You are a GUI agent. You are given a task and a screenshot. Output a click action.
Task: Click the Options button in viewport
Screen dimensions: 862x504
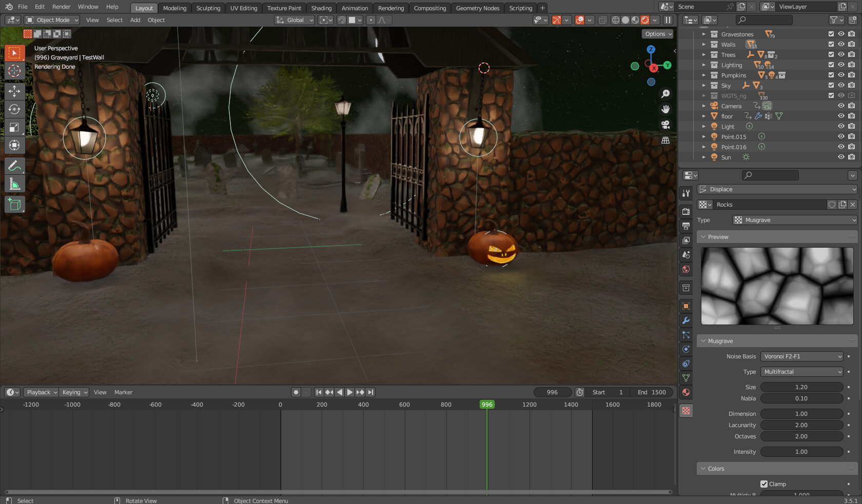658,34
